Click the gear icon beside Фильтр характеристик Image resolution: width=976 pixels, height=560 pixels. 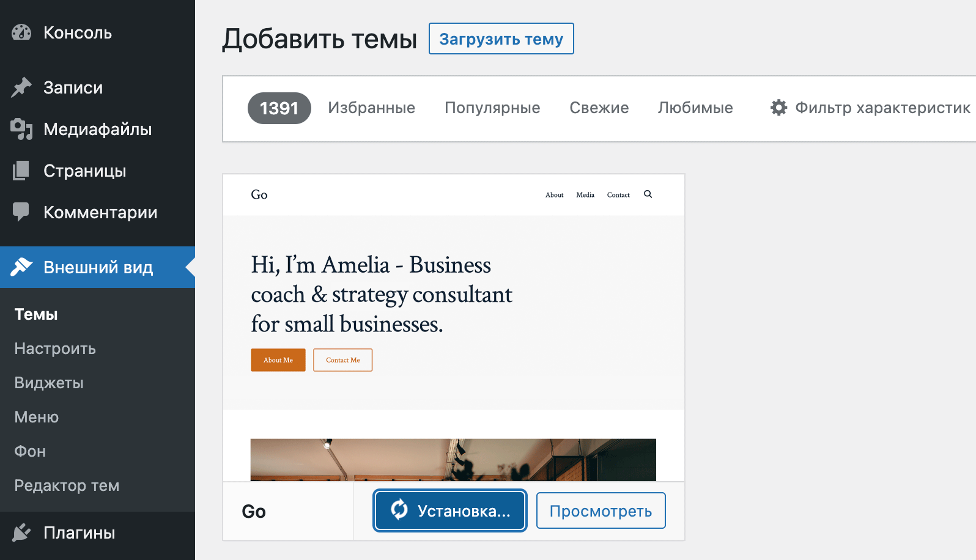click(x=778, y=108)
